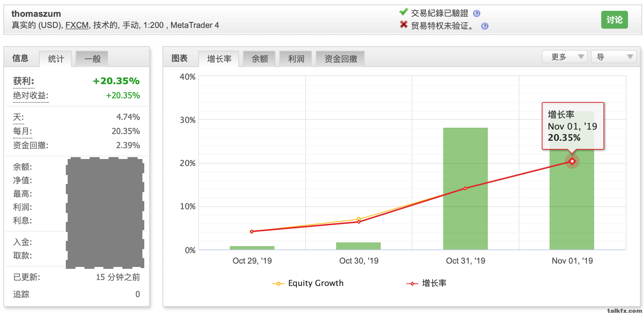The image size is (644, 315).
Task: Toggle Equity Growth legend series
Action: click(x=308, y=283)
